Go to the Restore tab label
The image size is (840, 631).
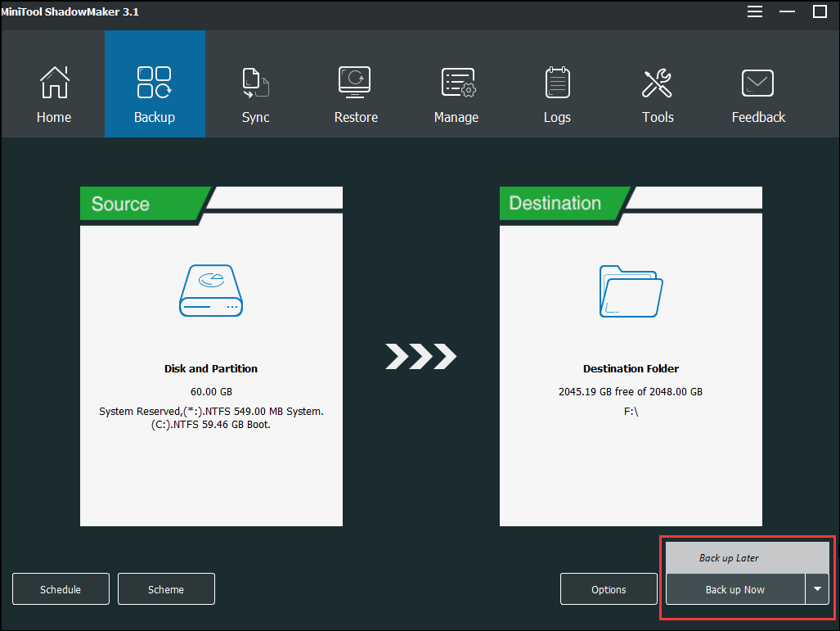tap(356, 117)
